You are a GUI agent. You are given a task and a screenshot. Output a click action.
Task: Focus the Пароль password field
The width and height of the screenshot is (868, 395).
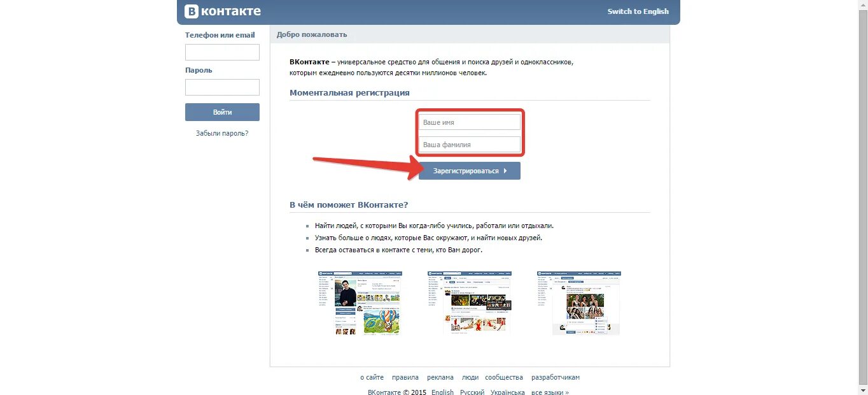pos(222,87)
